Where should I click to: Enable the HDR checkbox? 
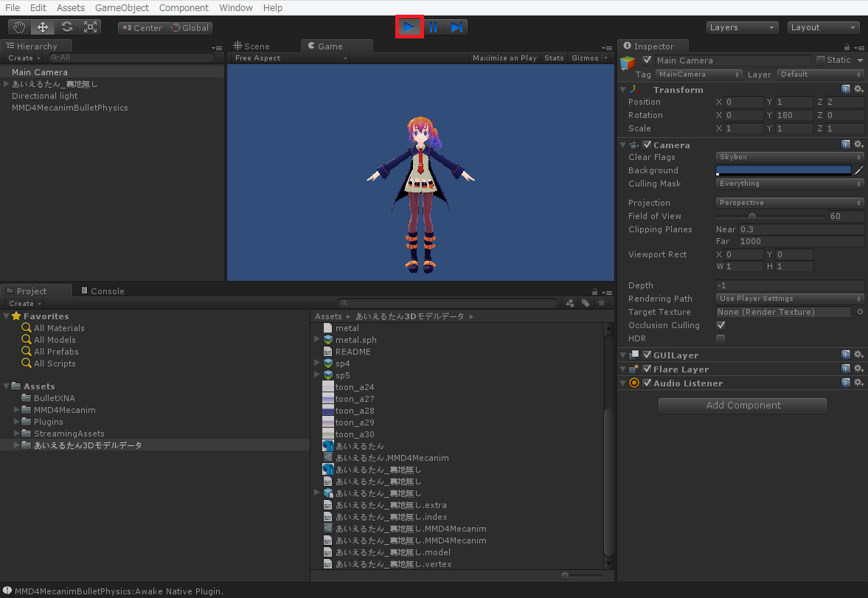[x=721, y=338]
